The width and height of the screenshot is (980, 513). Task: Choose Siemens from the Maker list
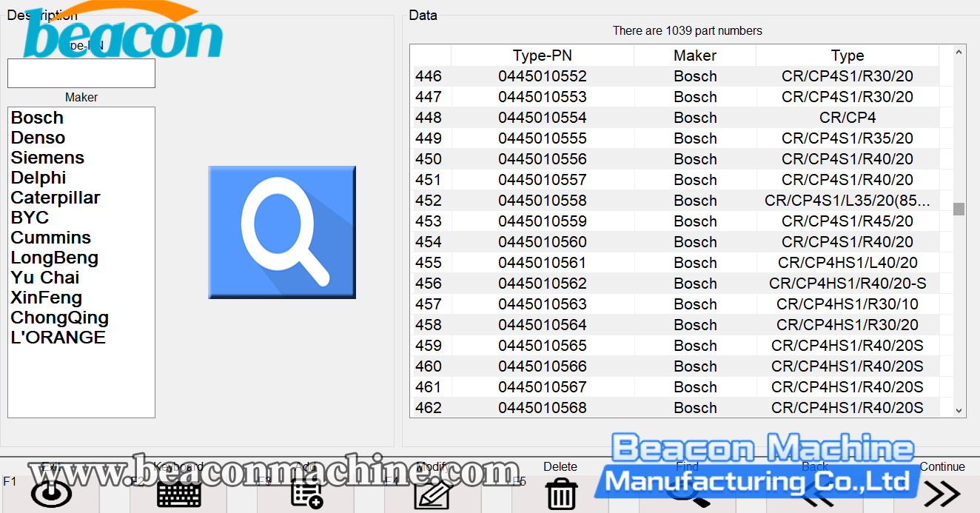tap(47, 158)
